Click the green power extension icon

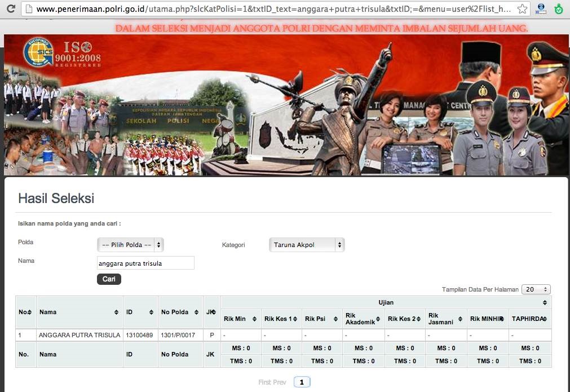[558, 9]
